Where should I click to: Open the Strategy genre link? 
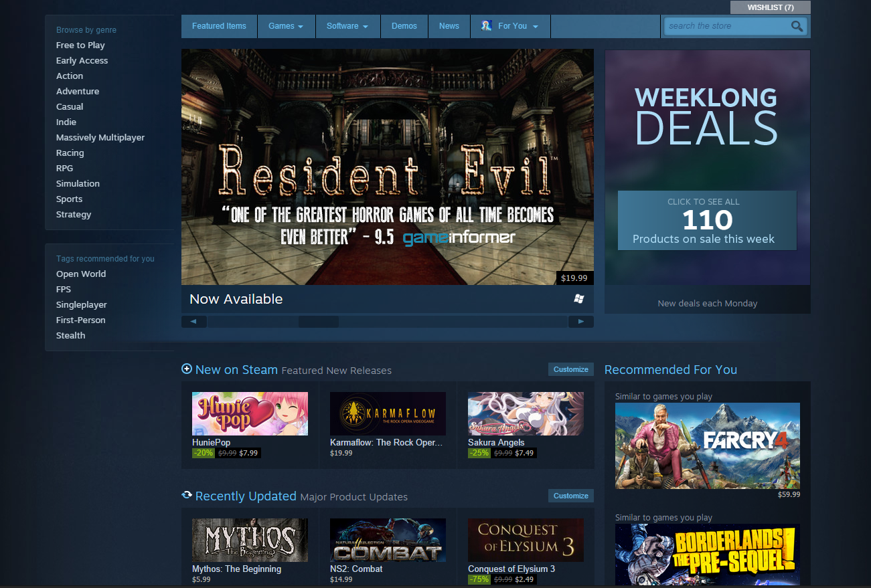[x=74, y=215]
